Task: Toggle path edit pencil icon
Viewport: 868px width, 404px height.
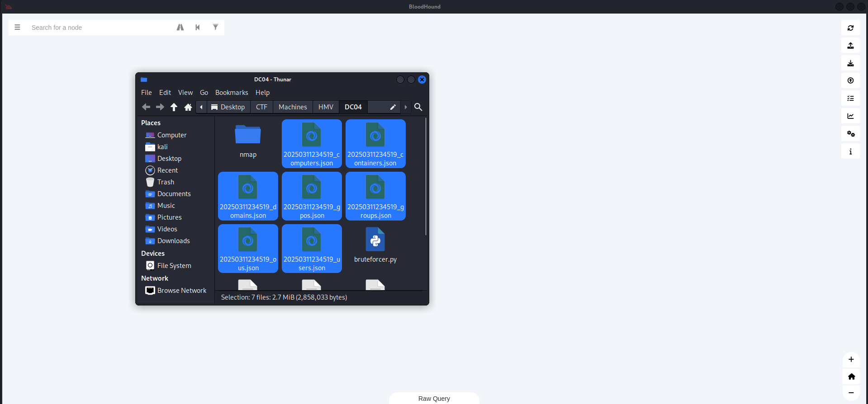Action: (393, 107)
